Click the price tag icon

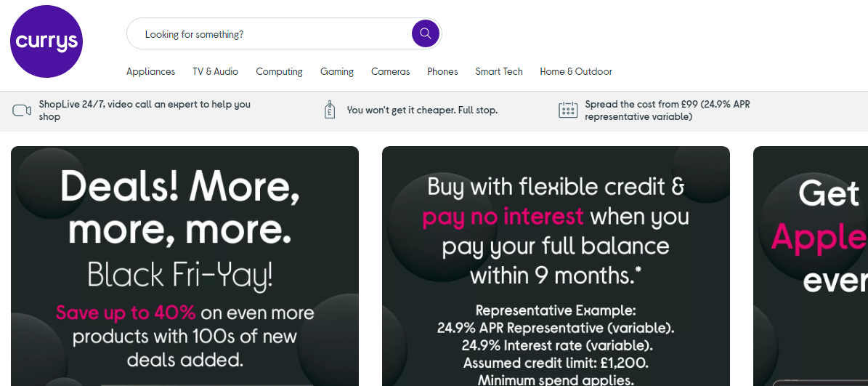[330, 110]
